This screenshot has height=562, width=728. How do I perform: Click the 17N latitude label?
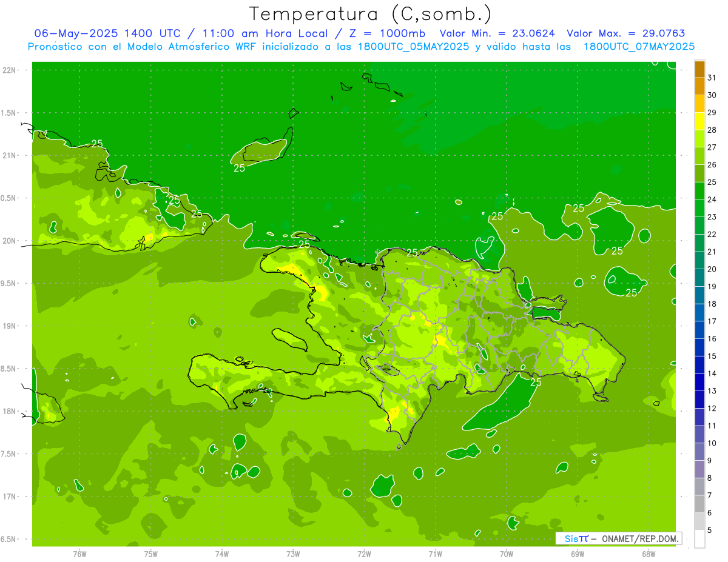pyautogui.click(x=9, y=497)
